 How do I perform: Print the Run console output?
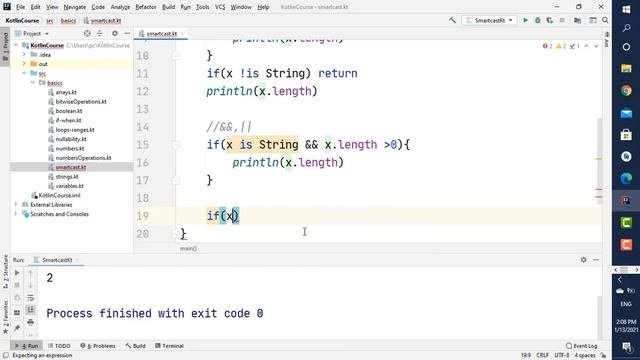[x=31, y=322]
